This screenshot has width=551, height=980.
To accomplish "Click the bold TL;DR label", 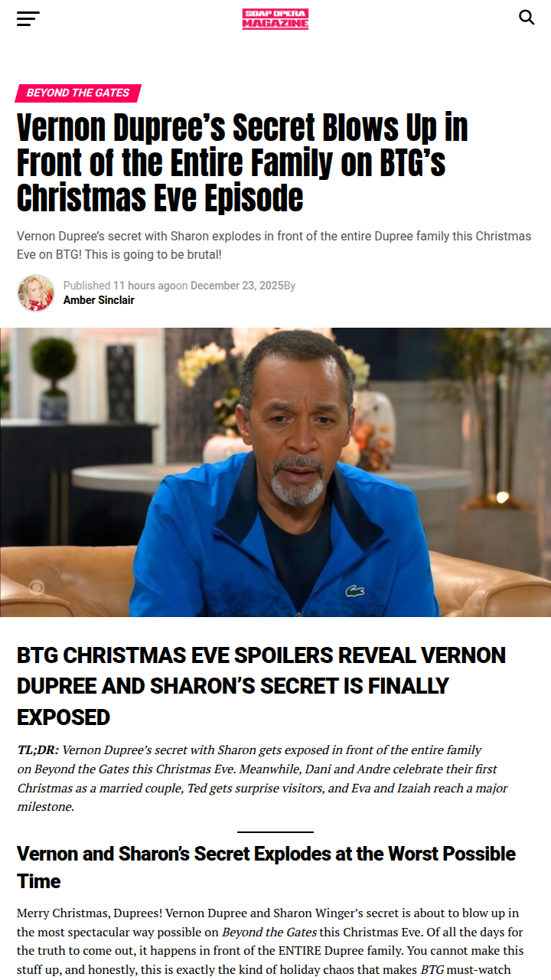I will (37, 750).
